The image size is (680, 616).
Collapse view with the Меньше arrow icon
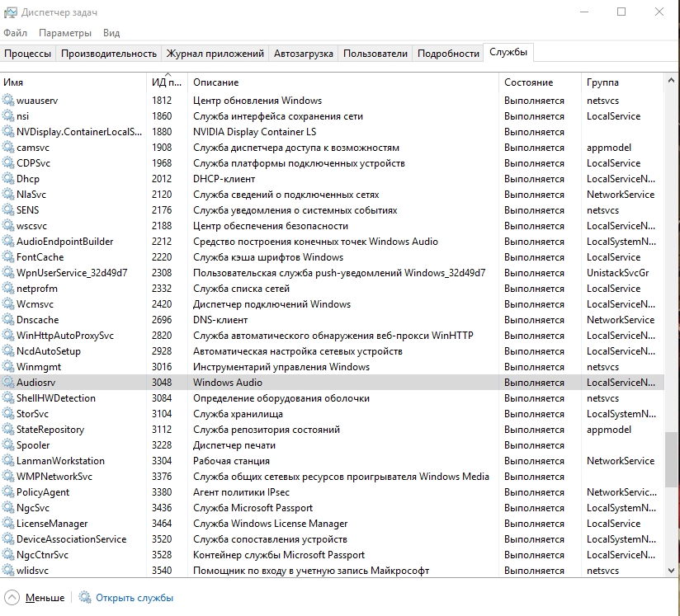pyautogui.click(x=12, y=598)
